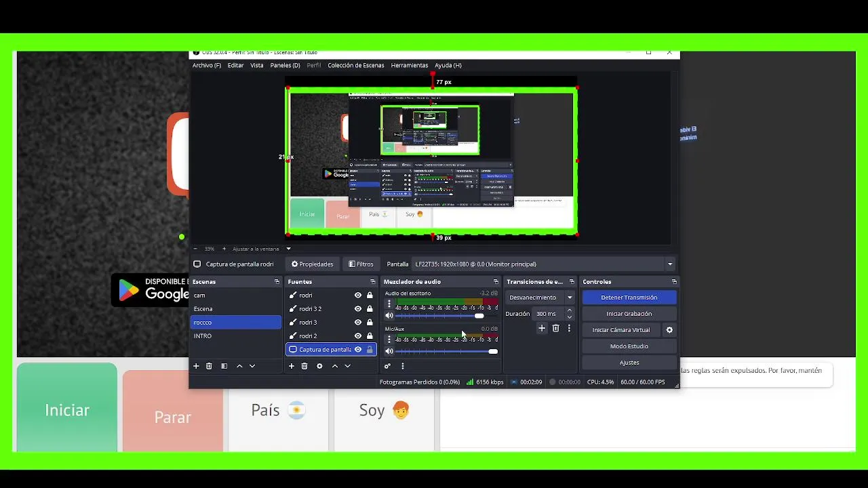
Task: Undock the Mezclador de audio panel
Action: pyautogui.click(x=496, y=281)
